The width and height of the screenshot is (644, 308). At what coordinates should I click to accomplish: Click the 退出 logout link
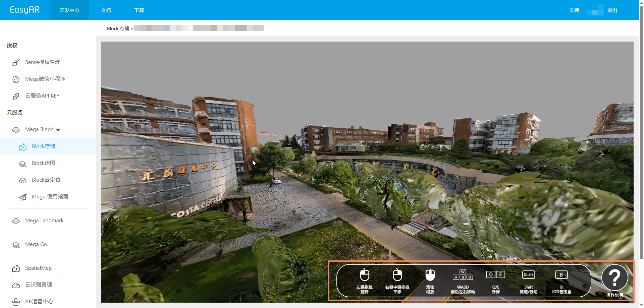coord(612,10)
